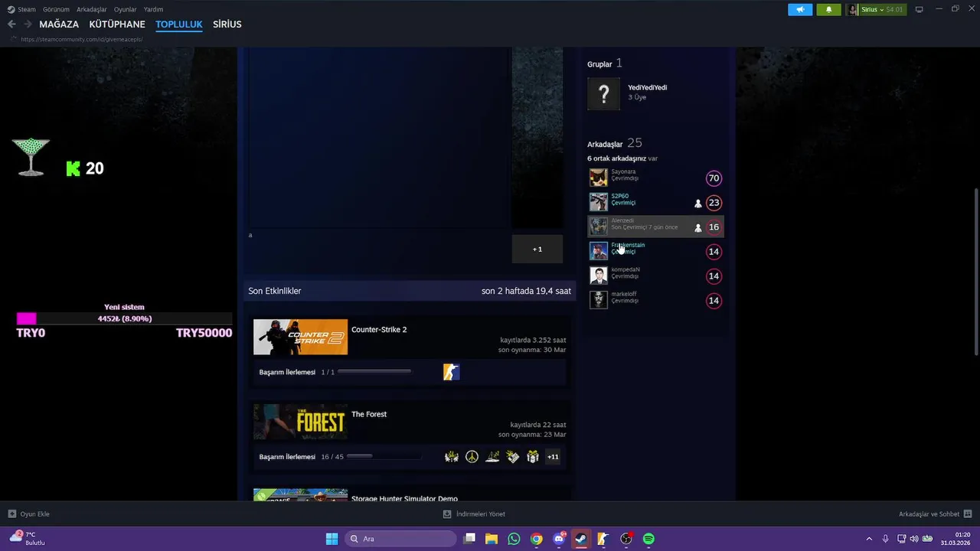980x551 pixels.
Task: Switch to the MAĞAZA tab
Action: point(59,24)
